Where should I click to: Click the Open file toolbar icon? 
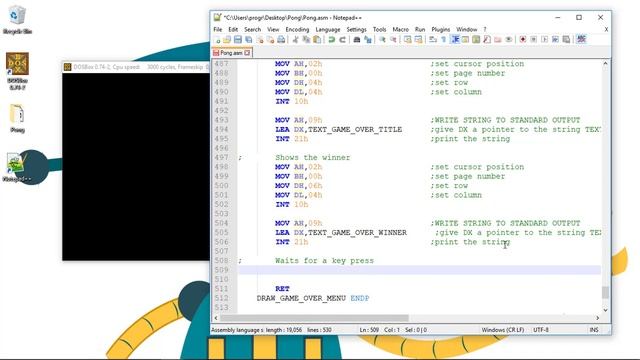(x=227, y=40)
